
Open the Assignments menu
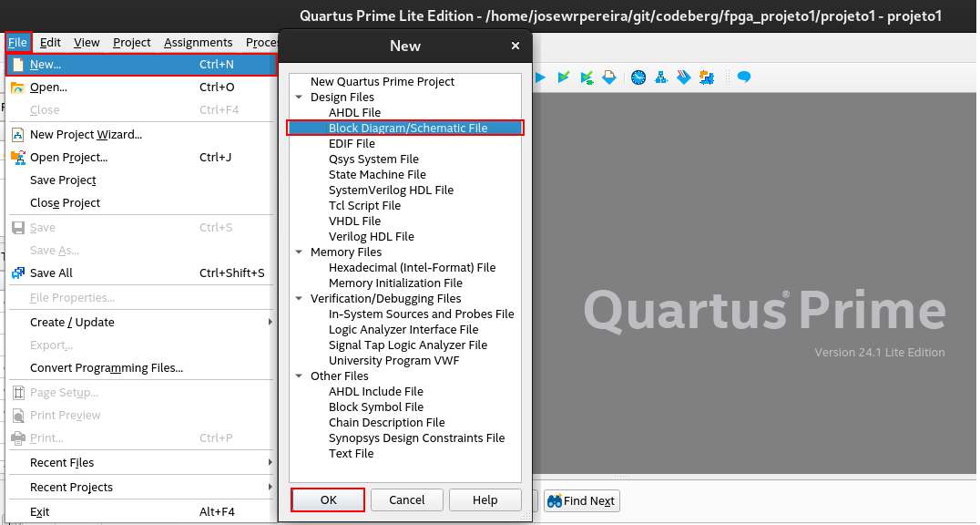tap(199, 42)
